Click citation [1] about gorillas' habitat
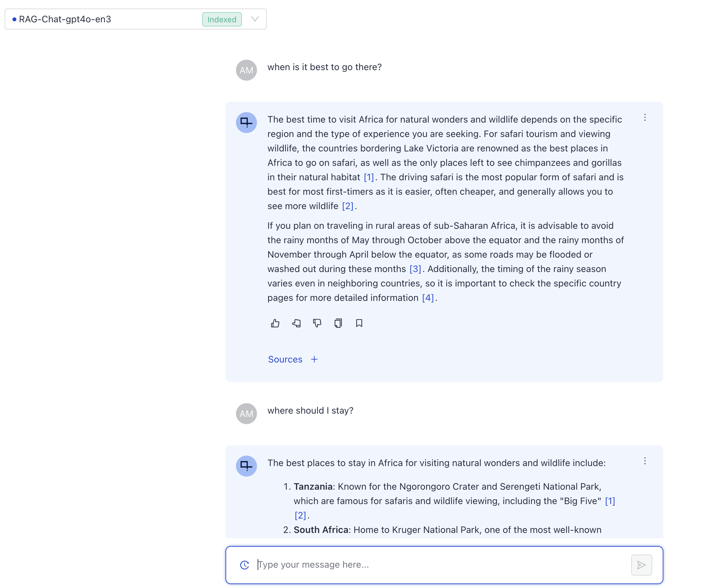704x588 pixels. click(x=369, y=177)
